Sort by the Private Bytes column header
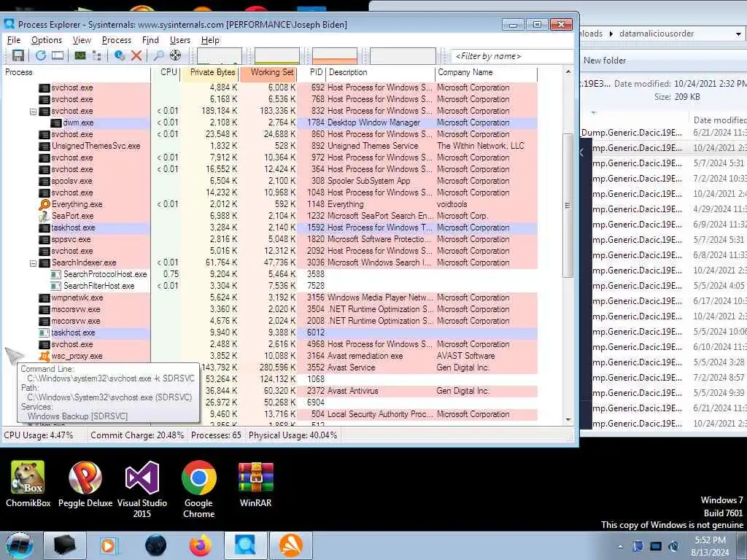The image size is (747, 560). tap(209, 72)
